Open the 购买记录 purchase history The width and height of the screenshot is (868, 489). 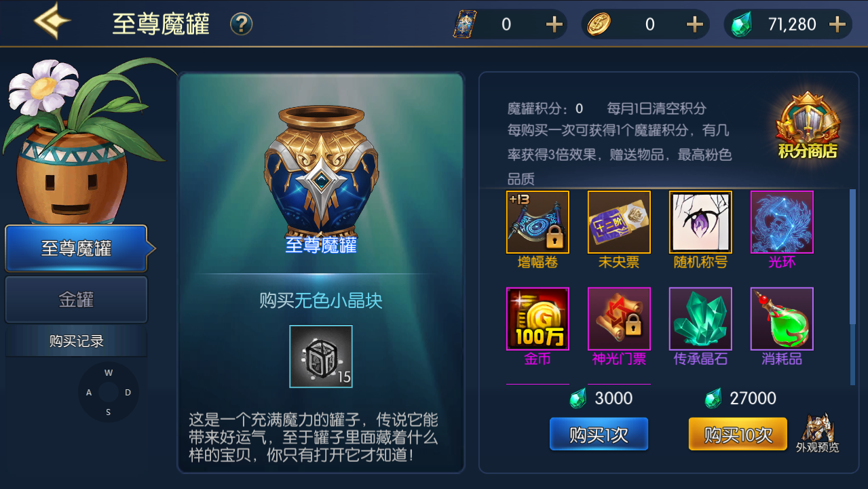click(x=76, y=342)
